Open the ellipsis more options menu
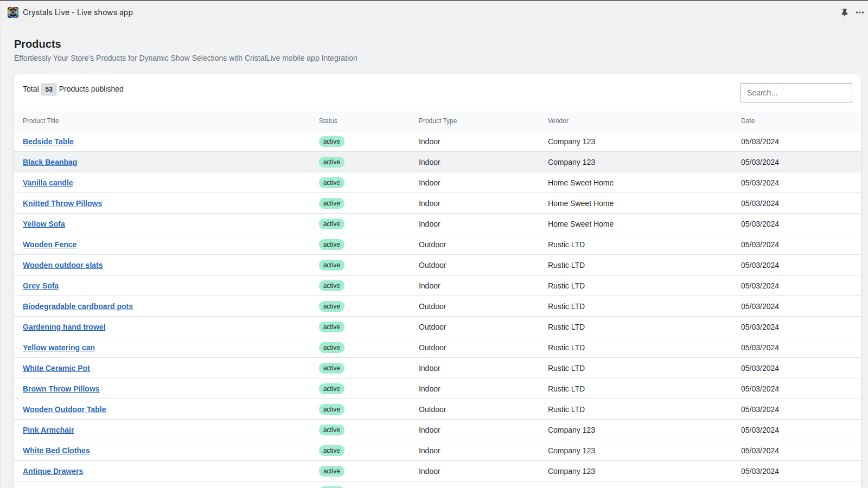 pos(860,12)
